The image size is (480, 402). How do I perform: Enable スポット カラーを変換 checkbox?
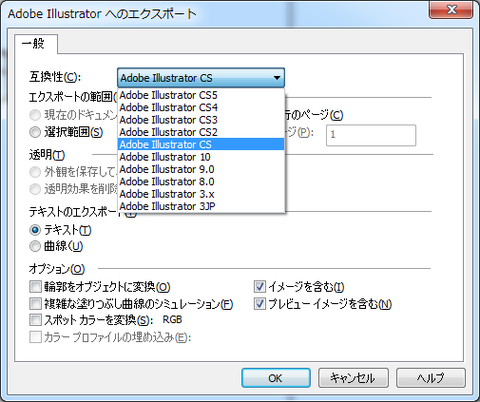(35, 320)
